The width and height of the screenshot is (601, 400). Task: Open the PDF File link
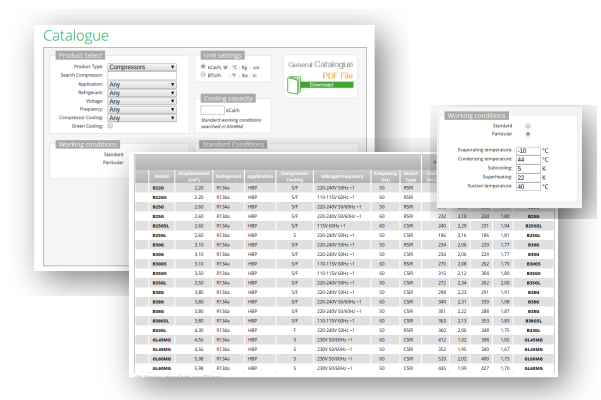click(x=337, y=75)
